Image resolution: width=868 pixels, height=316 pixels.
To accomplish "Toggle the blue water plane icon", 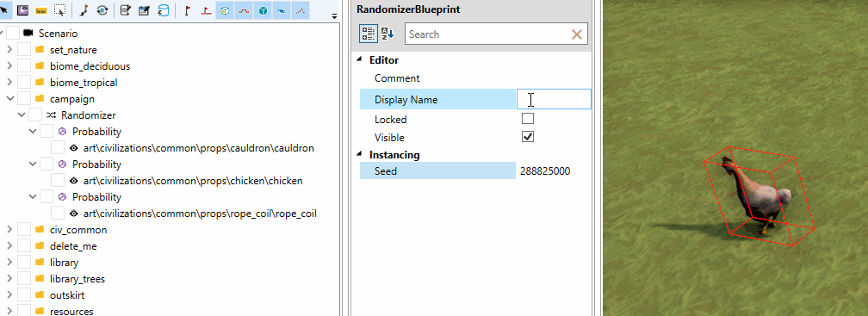I will pyautogui.click(x=282, y=10).
